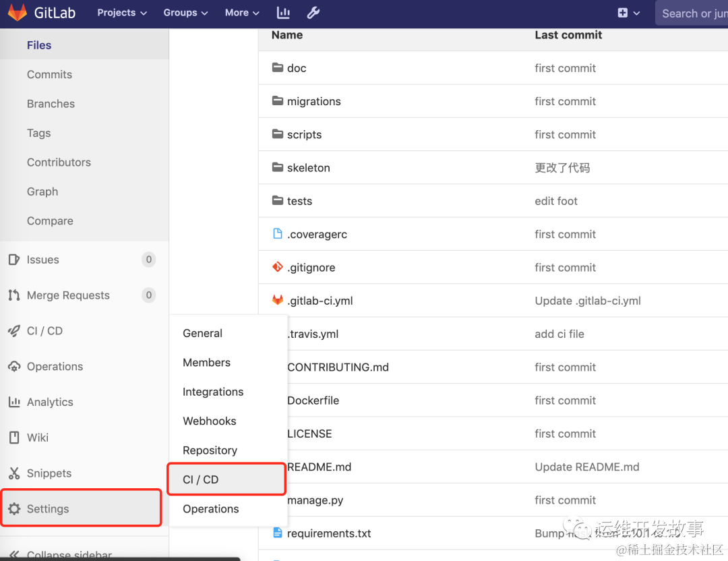728x561 pixels.
Task: Click the scripts folder icon
Action: [x=278, y=134]
